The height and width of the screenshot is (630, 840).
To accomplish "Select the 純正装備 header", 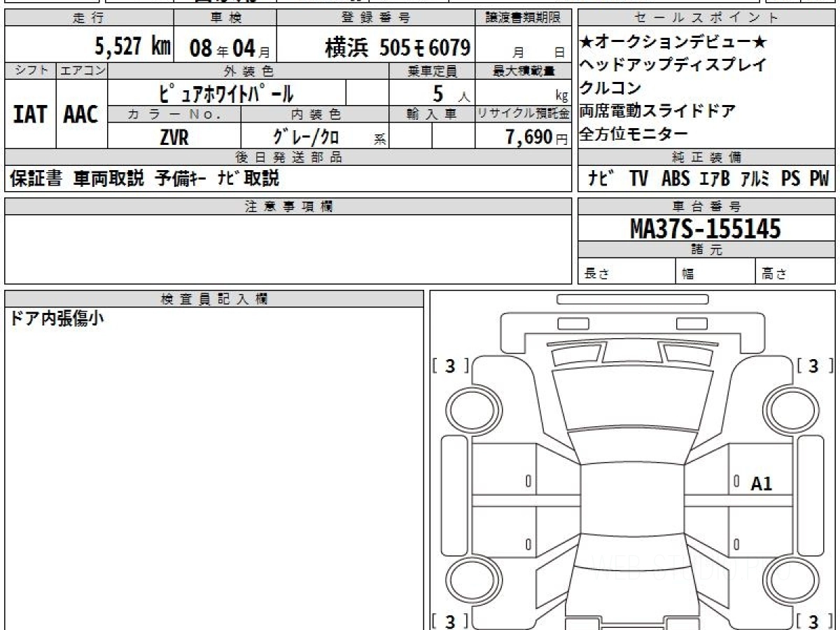I will click(706, 157).
